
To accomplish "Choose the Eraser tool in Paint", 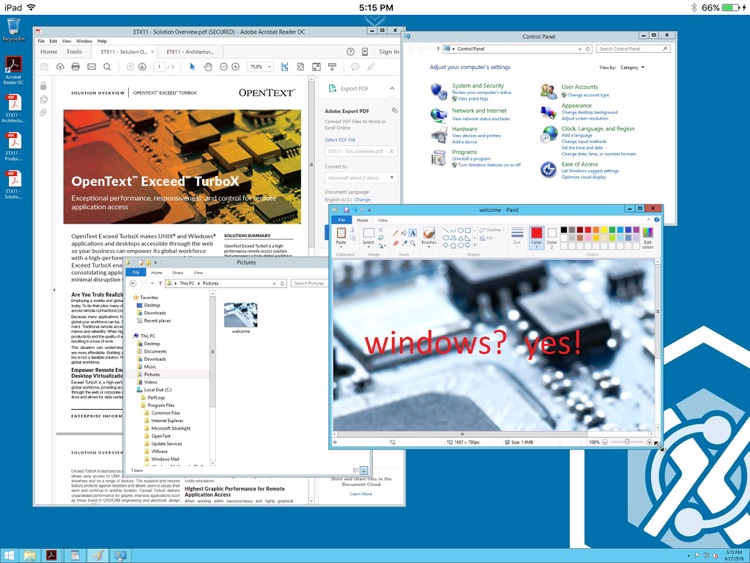I will [396, 242].
